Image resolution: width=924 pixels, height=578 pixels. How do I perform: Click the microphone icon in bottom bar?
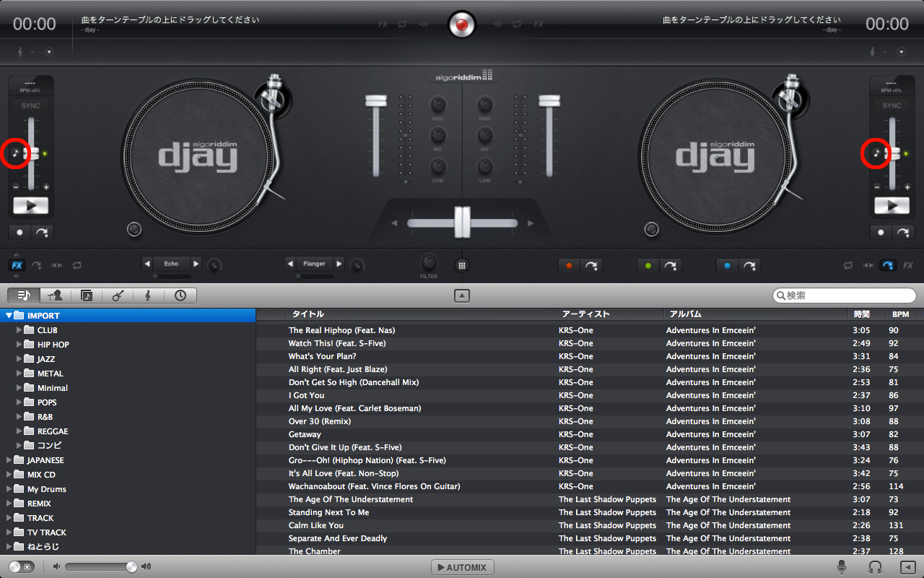842,567
